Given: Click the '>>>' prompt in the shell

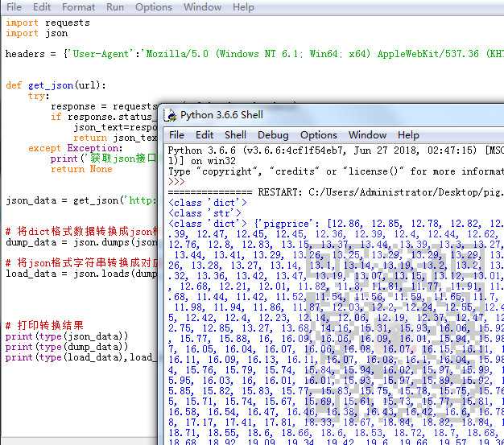Looking at the screenshot, I should 176,182.
